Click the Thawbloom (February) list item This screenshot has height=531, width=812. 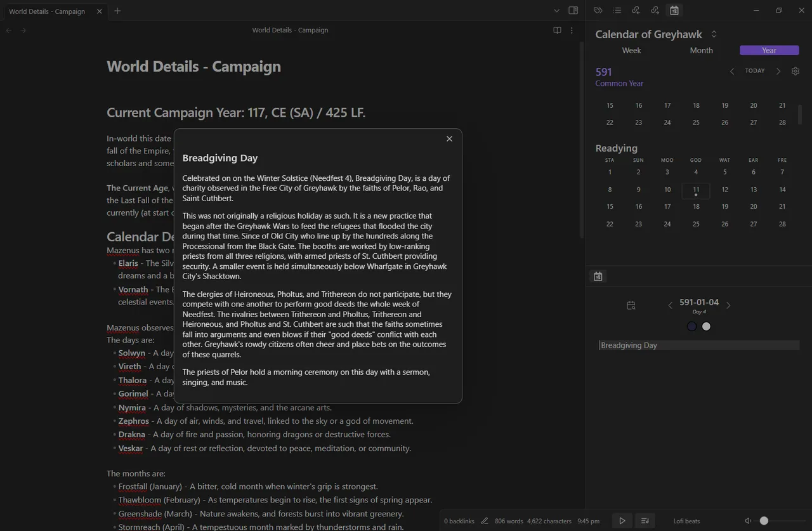(x=275, y=500)
